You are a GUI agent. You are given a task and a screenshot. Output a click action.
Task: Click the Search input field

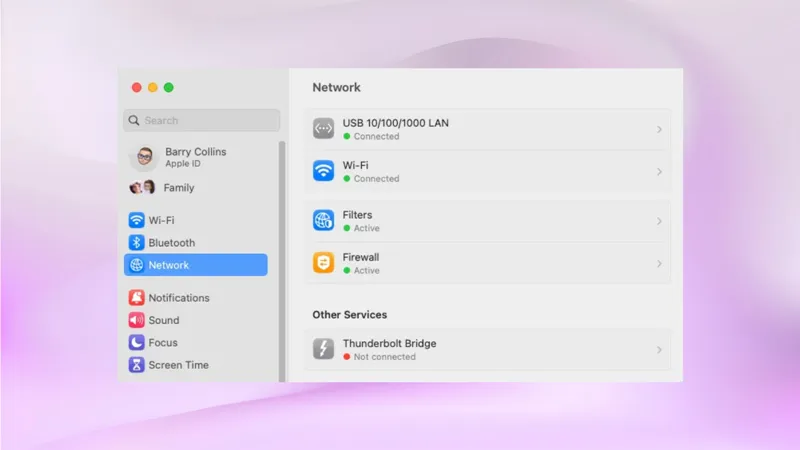point(202,120)
